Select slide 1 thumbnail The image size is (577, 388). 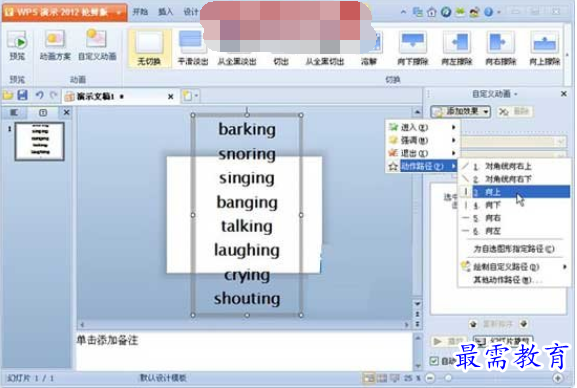coord(40,142)
